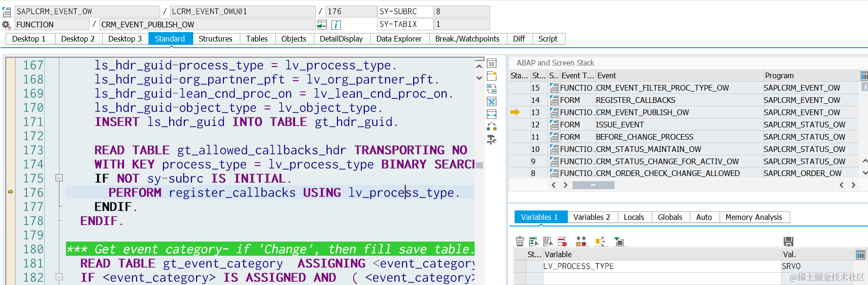The image size is (868, 285).
Task: Click the swap tool icon beside the source editor
Action: pyautogui.click(x=491, y=89)
